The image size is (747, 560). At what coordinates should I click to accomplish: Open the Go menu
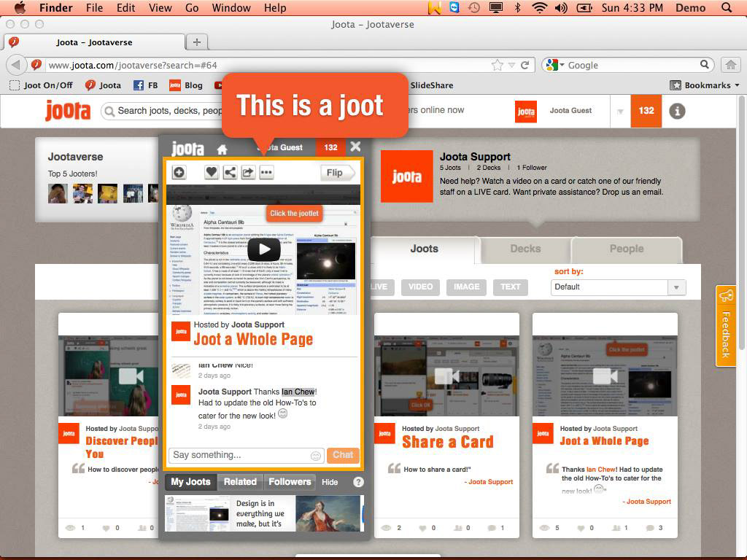click(x=192, y=7)
